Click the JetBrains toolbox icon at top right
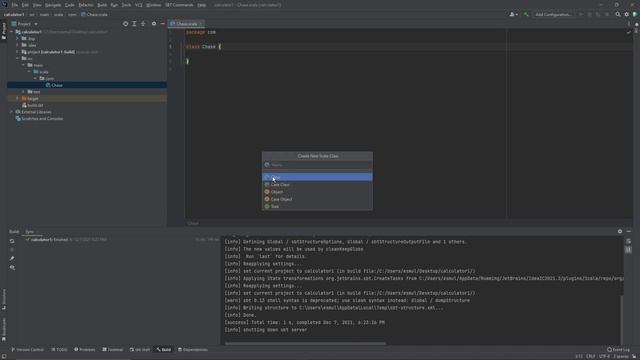 coord(635,14)
